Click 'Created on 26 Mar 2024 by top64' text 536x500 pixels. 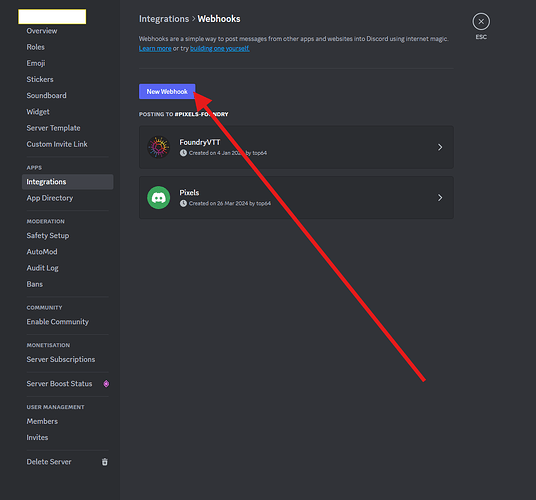[230, 203]
